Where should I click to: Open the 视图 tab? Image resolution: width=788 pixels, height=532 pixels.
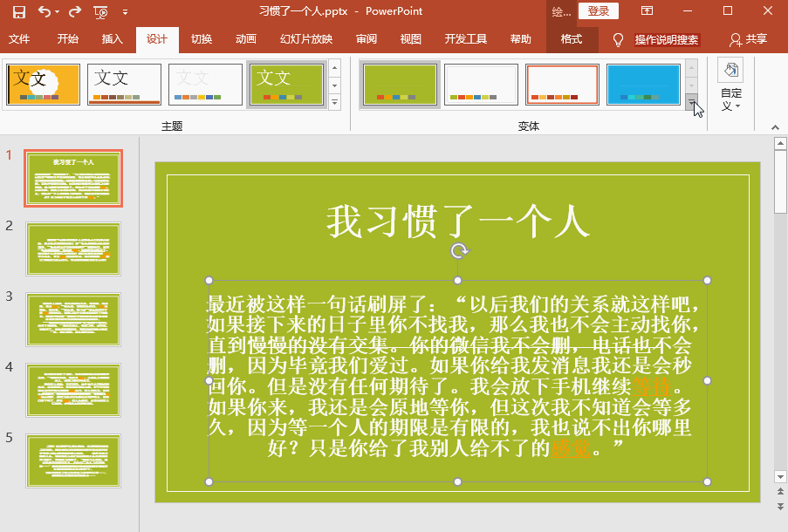[x=411, y=39]
